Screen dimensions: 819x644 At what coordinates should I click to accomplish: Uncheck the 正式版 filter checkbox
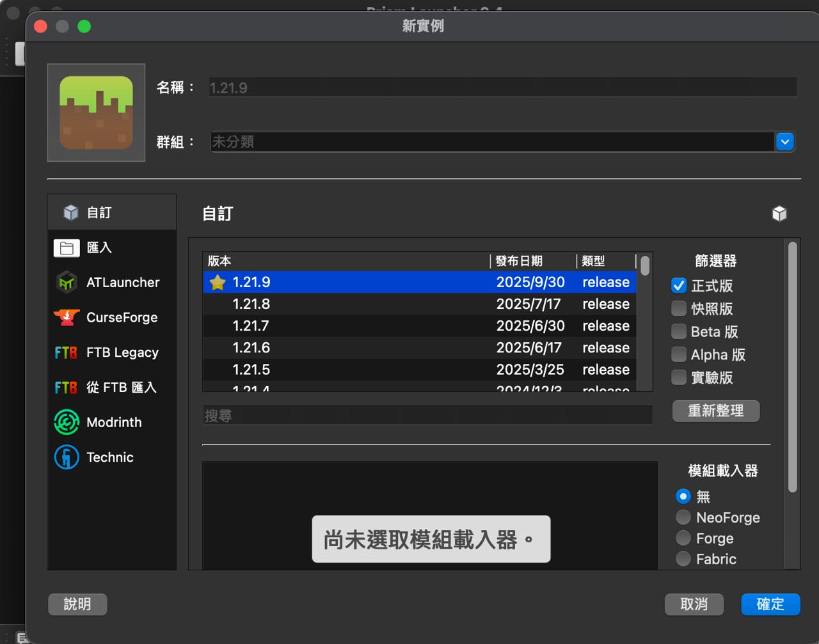click(679, 286)
